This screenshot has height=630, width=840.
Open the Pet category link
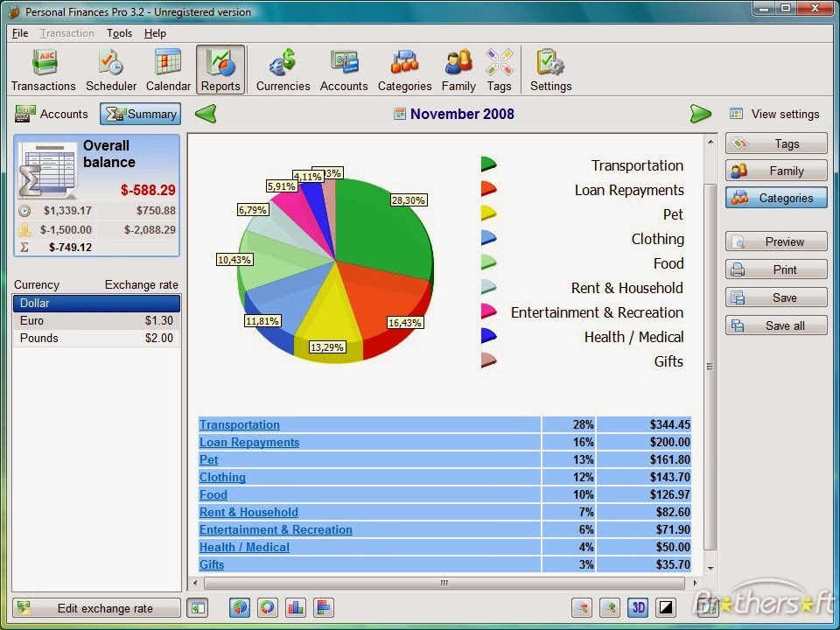[208, 459]
